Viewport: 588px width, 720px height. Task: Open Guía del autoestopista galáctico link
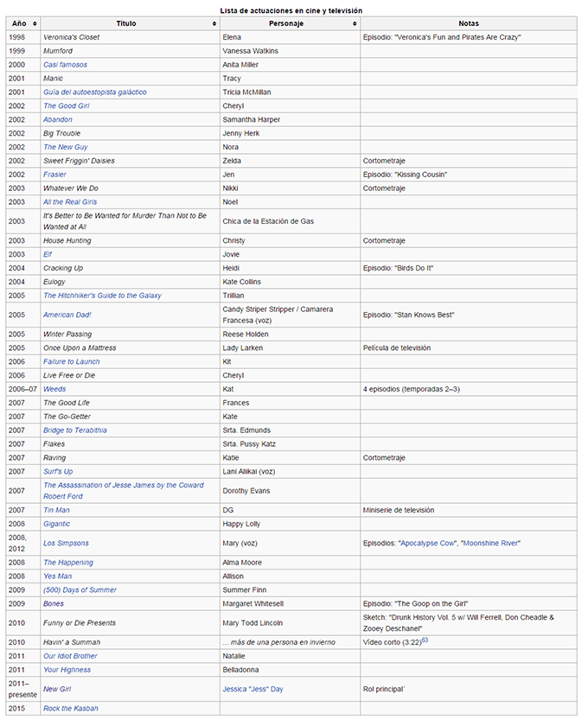coord(95,92)
